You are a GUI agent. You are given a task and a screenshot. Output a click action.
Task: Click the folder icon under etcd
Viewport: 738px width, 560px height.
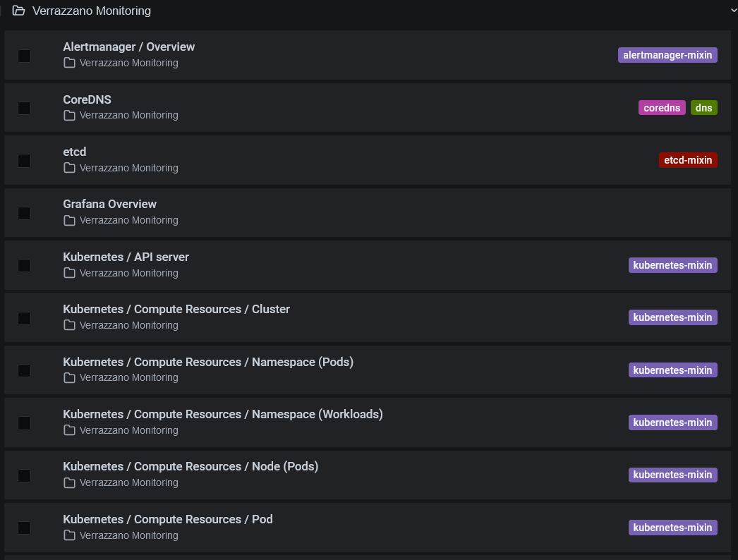point(68,167)
